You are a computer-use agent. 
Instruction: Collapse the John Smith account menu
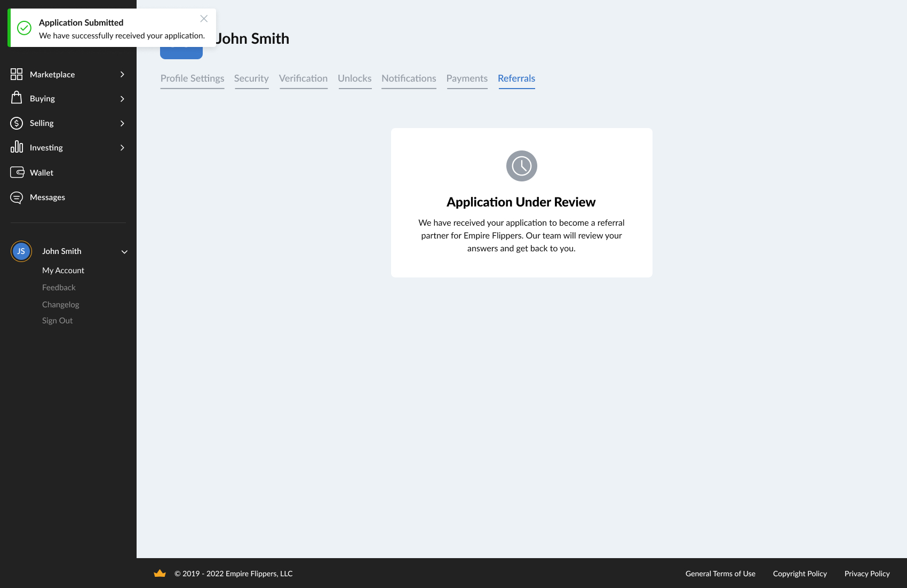[x=124, y=252]
